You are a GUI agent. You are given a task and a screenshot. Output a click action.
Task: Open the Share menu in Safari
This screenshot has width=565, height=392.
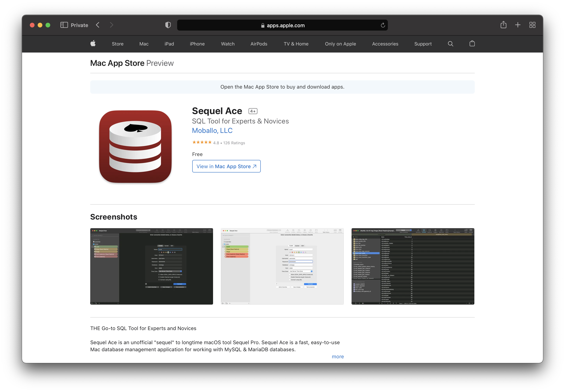[x=503, y=25]
